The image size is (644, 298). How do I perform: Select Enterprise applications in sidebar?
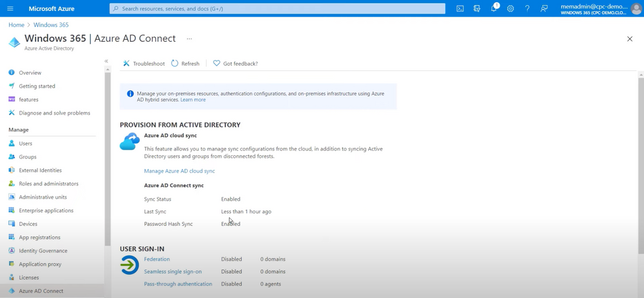[x=46, y=210]
